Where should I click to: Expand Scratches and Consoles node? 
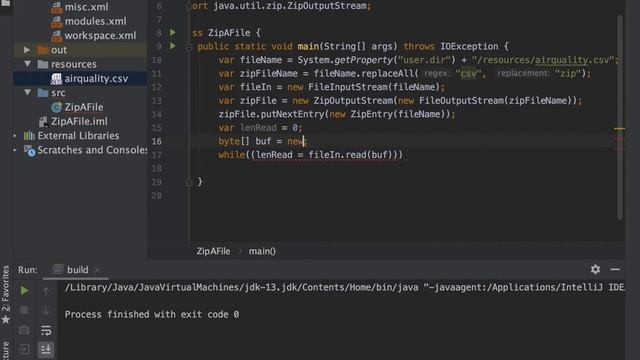pos(15,150)
